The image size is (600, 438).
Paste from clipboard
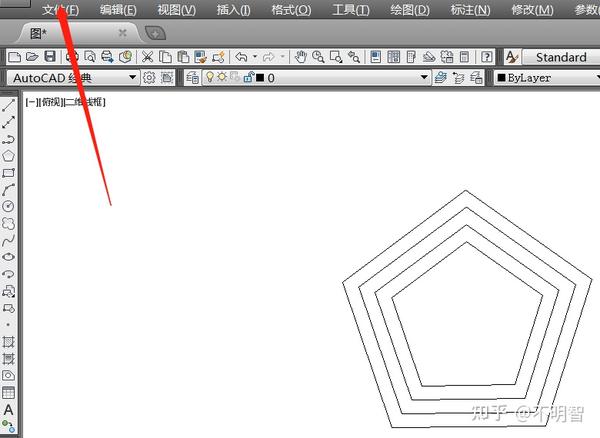click(183, 57)
